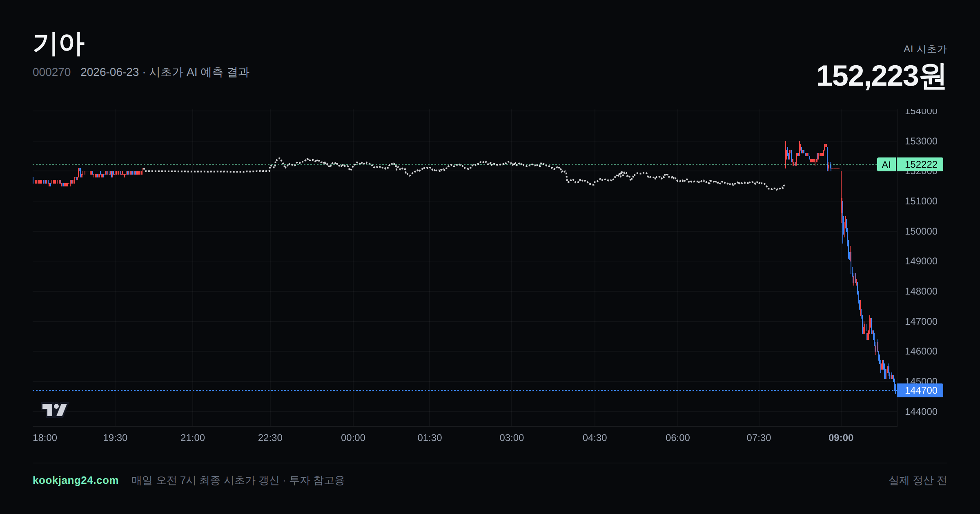Click the 21:00 time axis label
980x514 pixels.
(x=193, y=438)
